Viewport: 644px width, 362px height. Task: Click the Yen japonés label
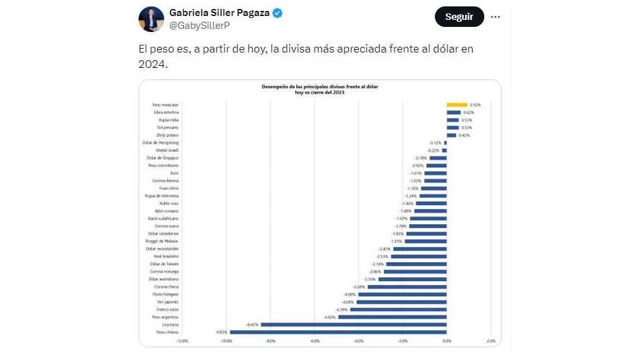169,302
